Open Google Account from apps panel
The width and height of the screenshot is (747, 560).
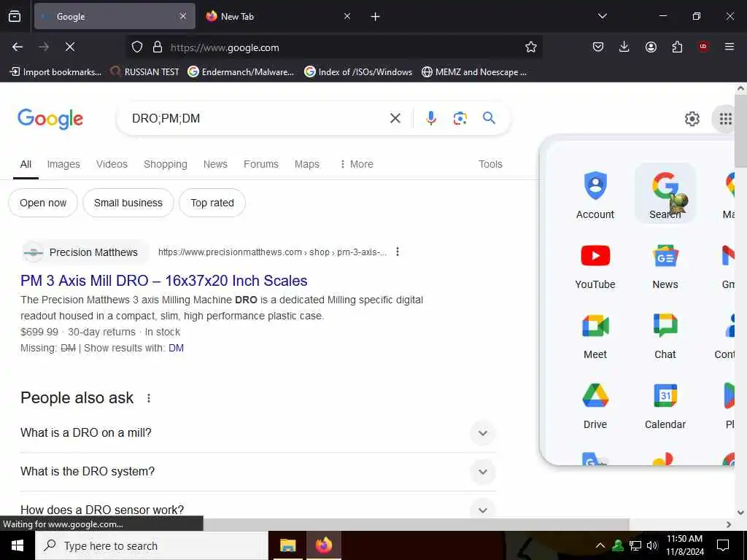[595, 194]
